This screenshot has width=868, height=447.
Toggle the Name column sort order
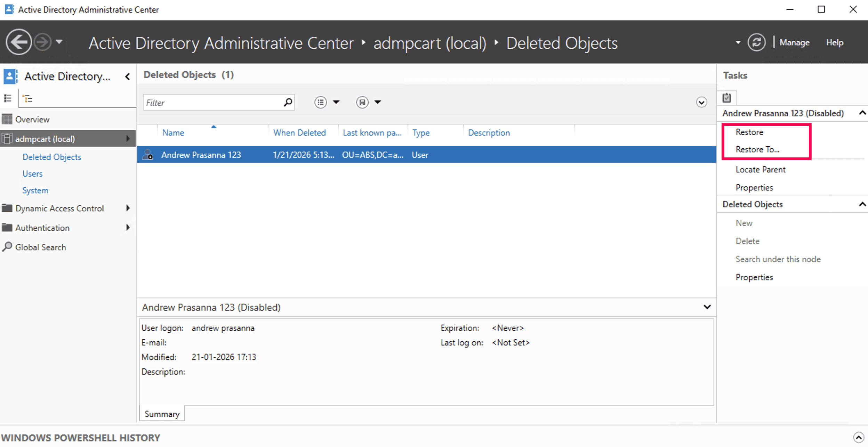point(173,132)
